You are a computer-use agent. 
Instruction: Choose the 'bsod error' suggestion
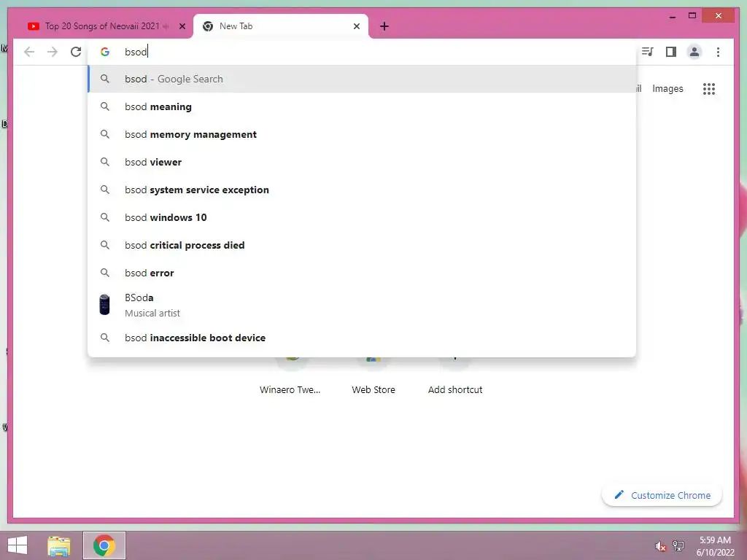click(x=362, y=273)
